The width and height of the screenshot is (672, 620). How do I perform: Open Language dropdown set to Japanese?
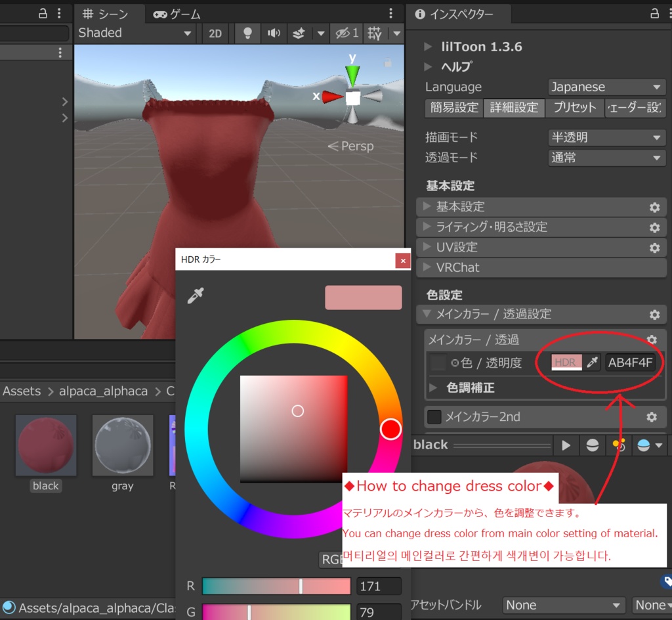coord(606,87)
